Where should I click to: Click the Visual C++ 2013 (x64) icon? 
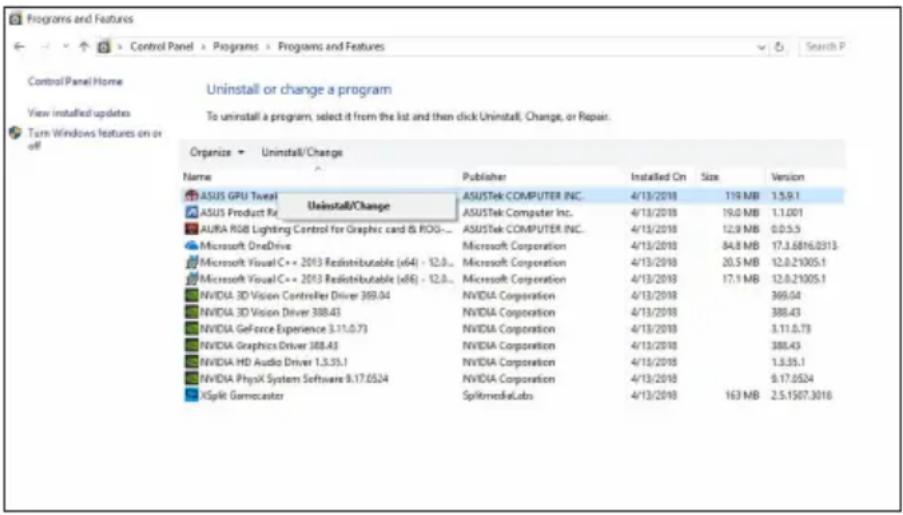191,262
